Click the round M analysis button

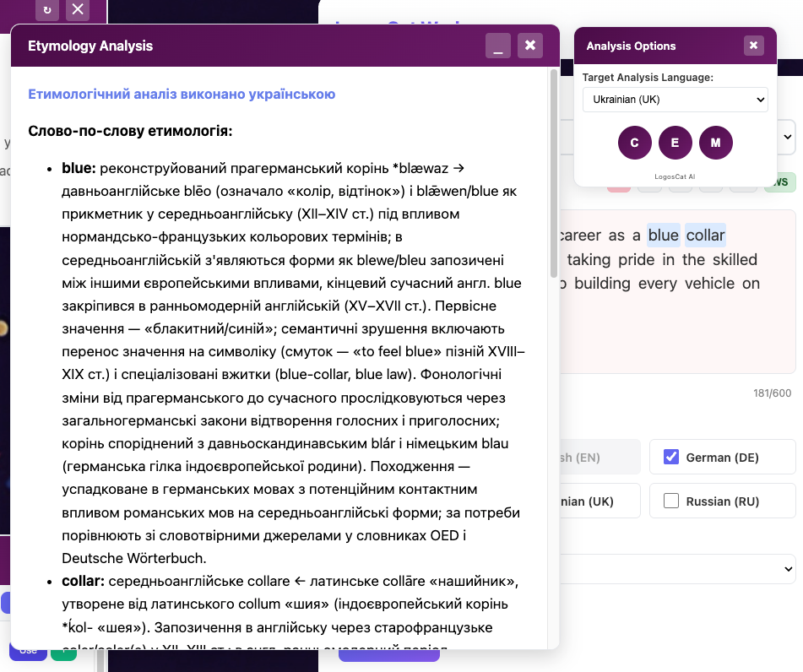[715, 143]
